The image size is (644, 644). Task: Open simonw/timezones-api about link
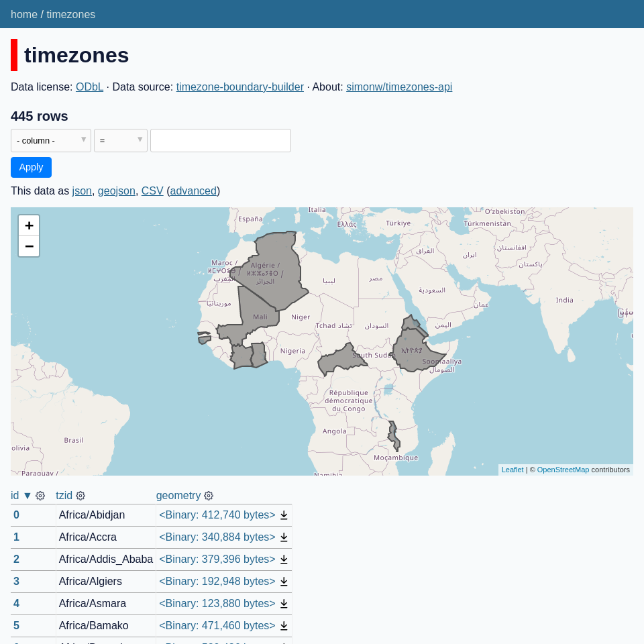399,87
